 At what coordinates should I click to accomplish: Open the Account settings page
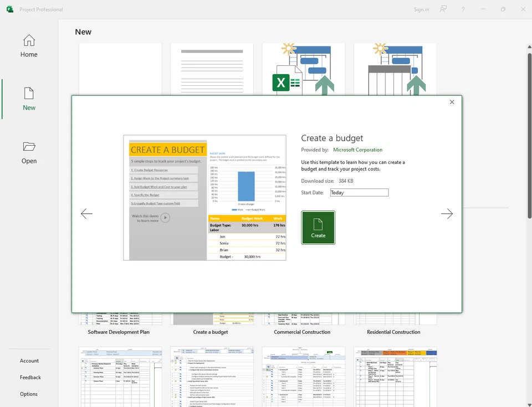click(x=29, y=360)
